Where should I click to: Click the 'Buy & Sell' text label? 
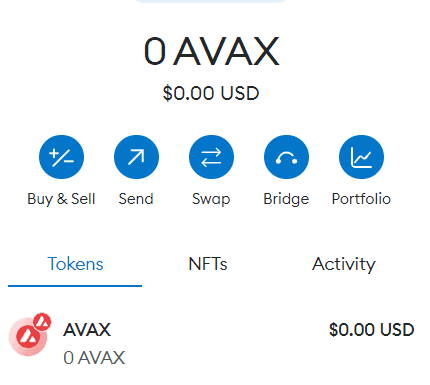point(61,199)
